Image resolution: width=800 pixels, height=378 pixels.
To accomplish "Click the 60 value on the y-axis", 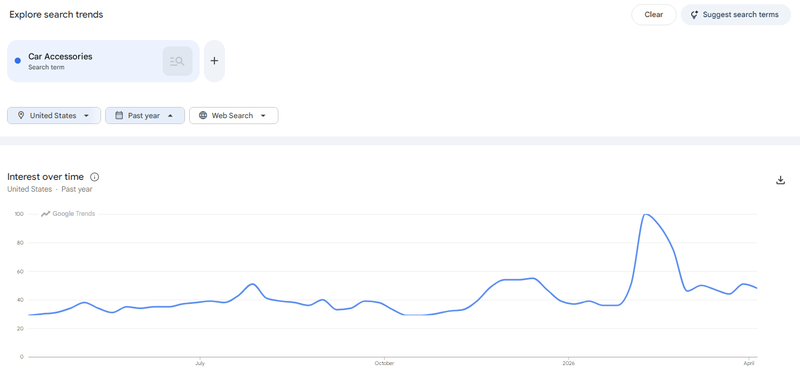I will (21, 271).
